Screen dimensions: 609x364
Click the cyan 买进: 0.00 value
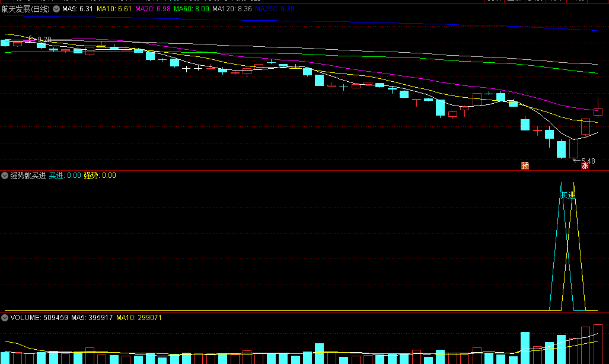pos(65,175)
